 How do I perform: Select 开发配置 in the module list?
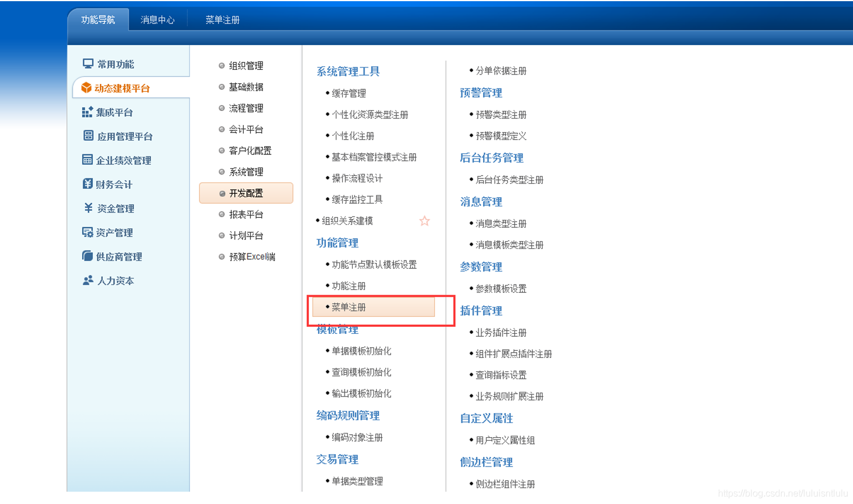(246, 193)
